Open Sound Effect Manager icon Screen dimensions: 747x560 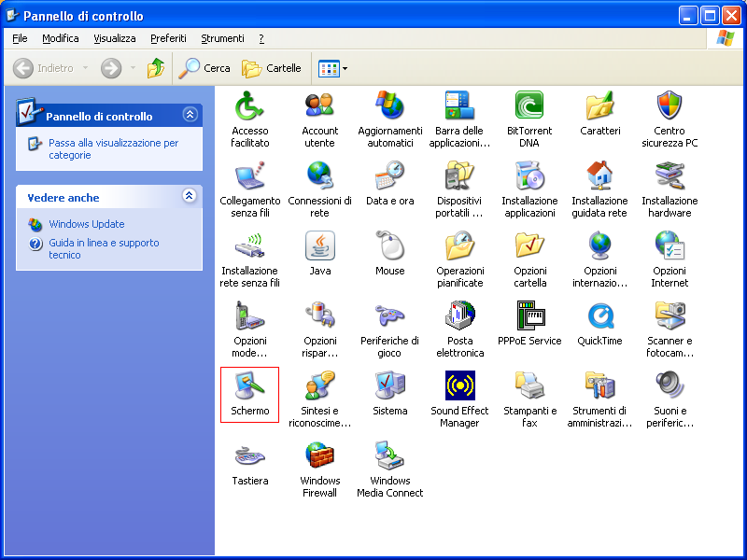point(459,386)
